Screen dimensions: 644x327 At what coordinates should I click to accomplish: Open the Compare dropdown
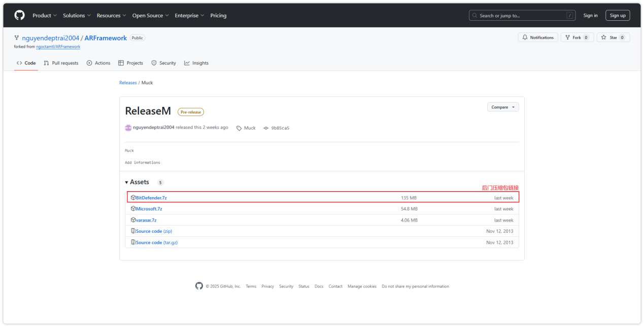point(502,107)
